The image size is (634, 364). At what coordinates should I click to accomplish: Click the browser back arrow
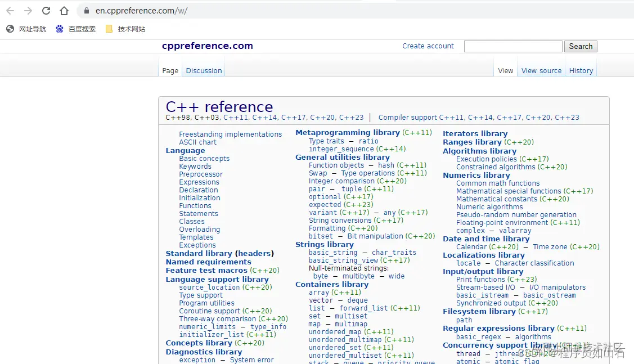[10, 11]
